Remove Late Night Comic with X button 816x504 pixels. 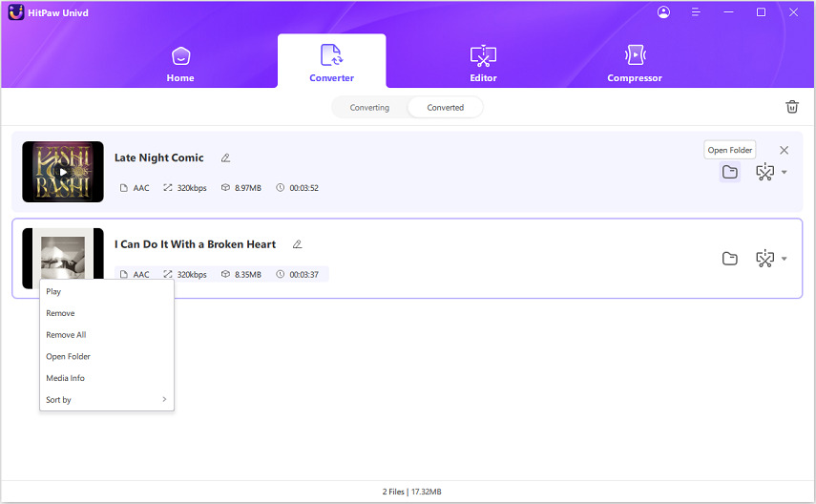click(785, 150)
